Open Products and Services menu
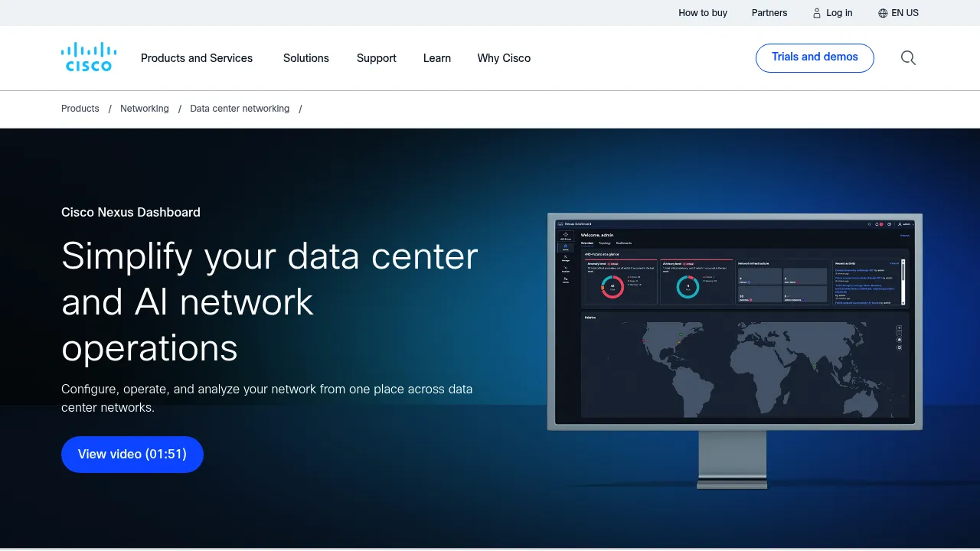The height and width of the screenshot is (551, 980). pyautogui.click(x=197, y=58)
